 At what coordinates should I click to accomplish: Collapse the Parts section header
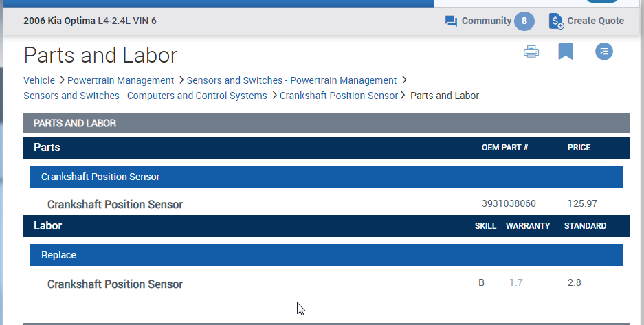point(47,148)
